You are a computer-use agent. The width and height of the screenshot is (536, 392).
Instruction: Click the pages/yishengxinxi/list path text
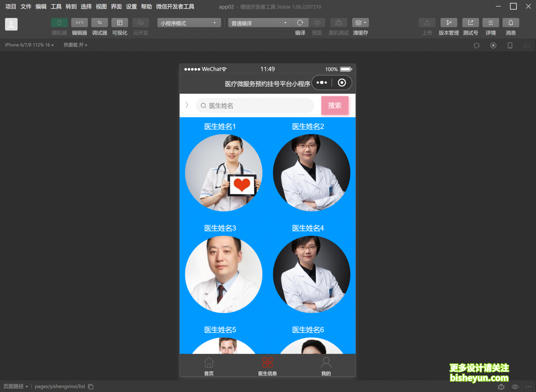[60, 387]
